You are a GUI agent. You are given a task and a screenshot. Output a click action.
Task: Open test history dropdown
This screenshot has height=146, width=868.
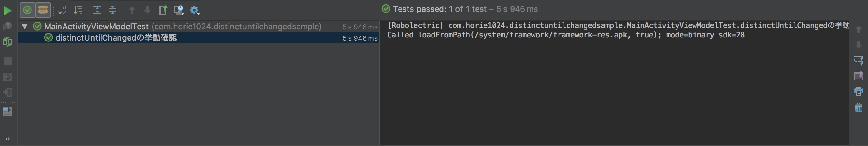click(x=179, y=10)
